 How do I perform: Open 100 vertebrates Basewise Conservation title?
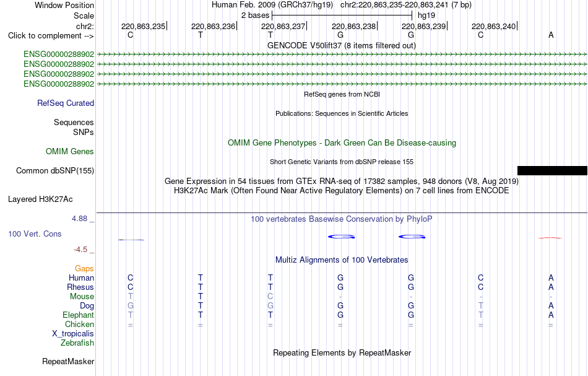[x=342, y=219]
